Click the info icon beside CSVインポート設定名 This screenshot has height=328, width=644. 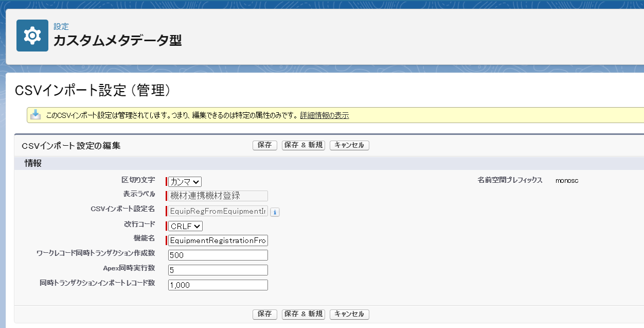point(275,212)
